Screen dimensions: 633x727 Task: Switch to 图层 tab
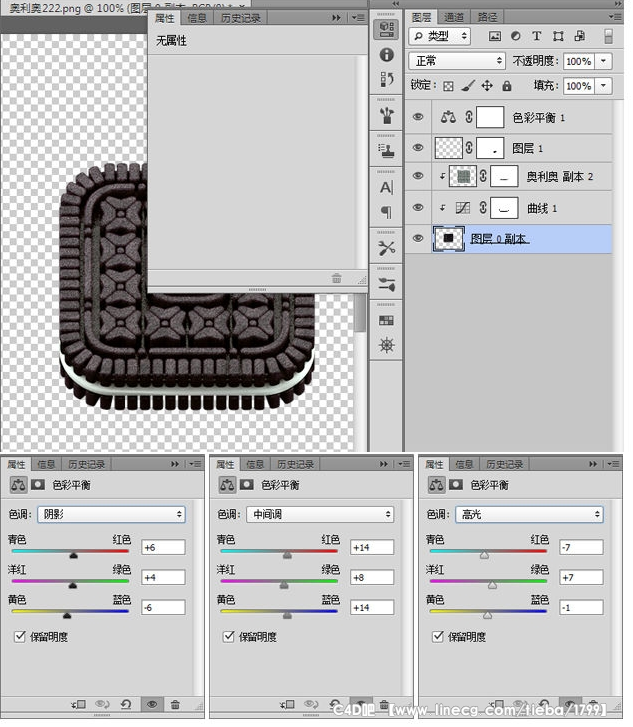click(x=422, y=18)
